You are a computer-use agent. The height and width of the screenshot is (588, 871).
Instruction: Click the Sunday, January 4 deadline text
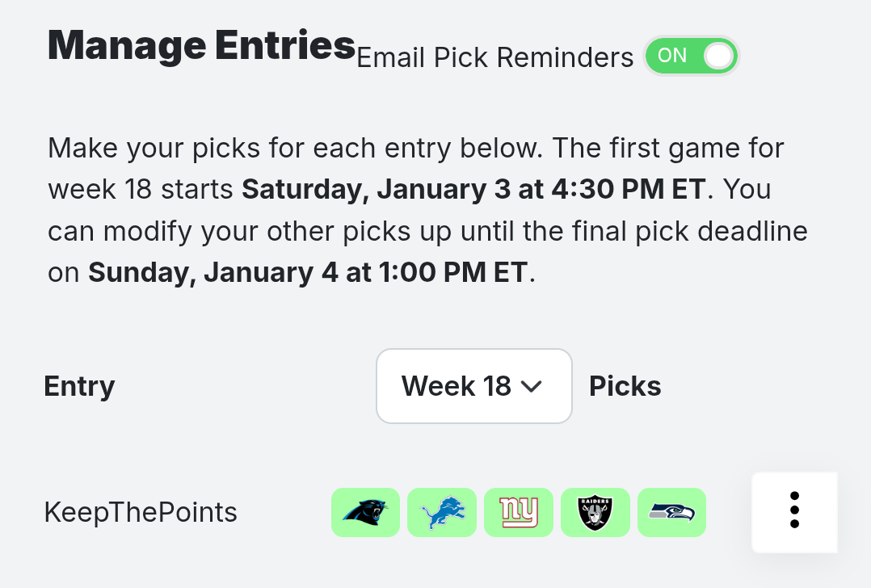click(x=307, y=272)
